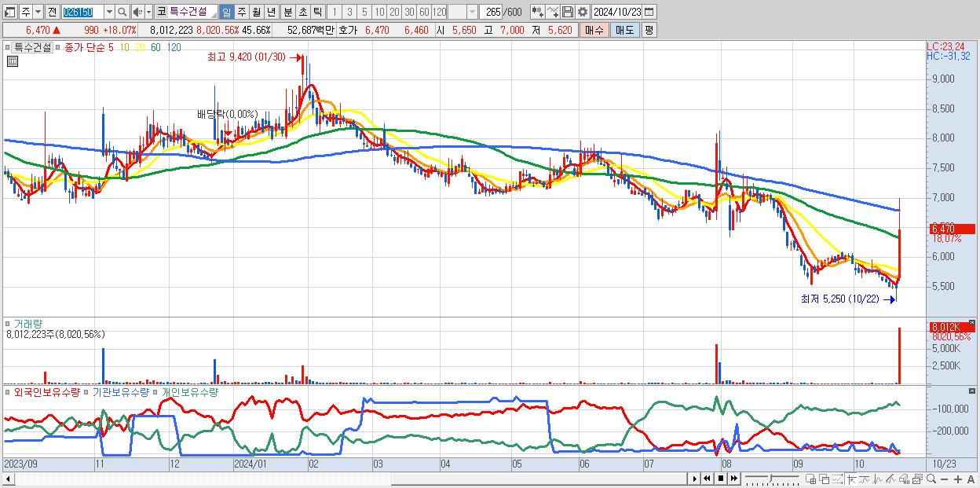
Task: Click the chart window copy icon
Action: click(x=917, y=479)
